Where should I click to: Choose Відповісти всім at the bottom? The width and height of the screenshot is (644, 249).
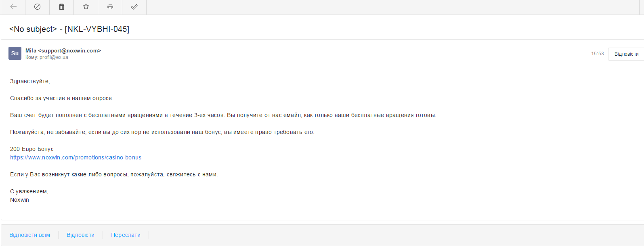click(x=30, y=235)
